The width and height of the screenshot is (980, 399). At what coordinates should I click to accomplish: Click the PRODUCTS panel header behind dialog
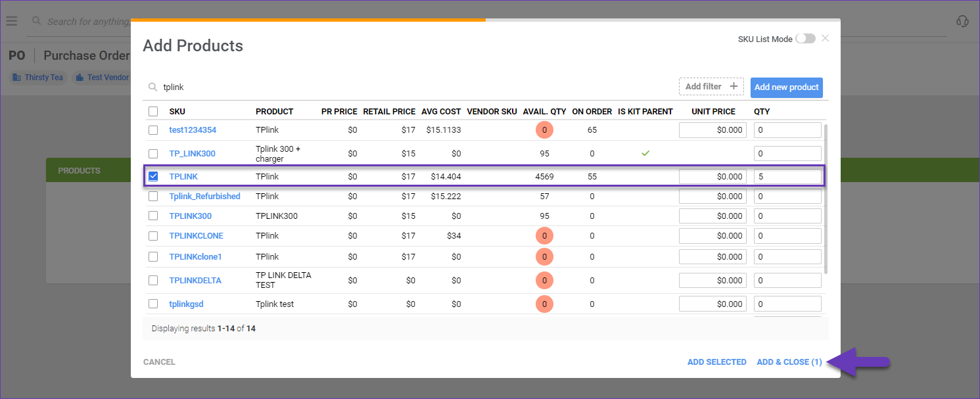[88, 170]
